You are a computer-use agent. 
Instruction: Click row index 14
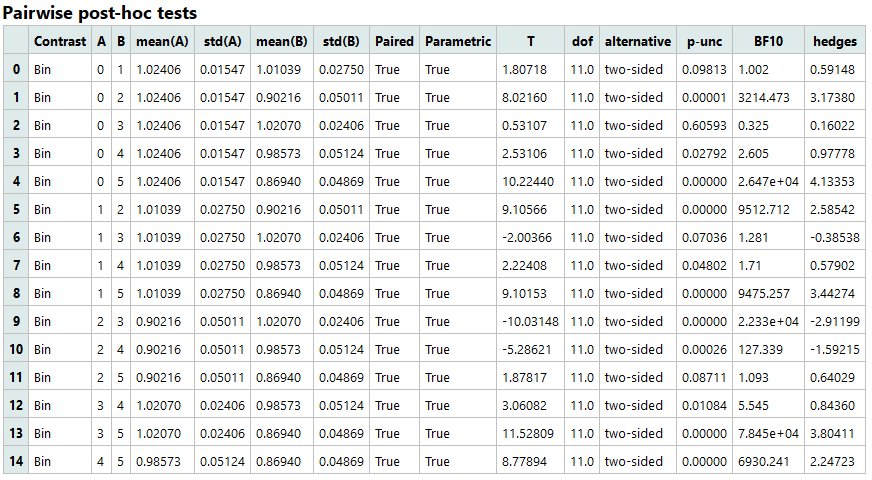click(16, 461)
